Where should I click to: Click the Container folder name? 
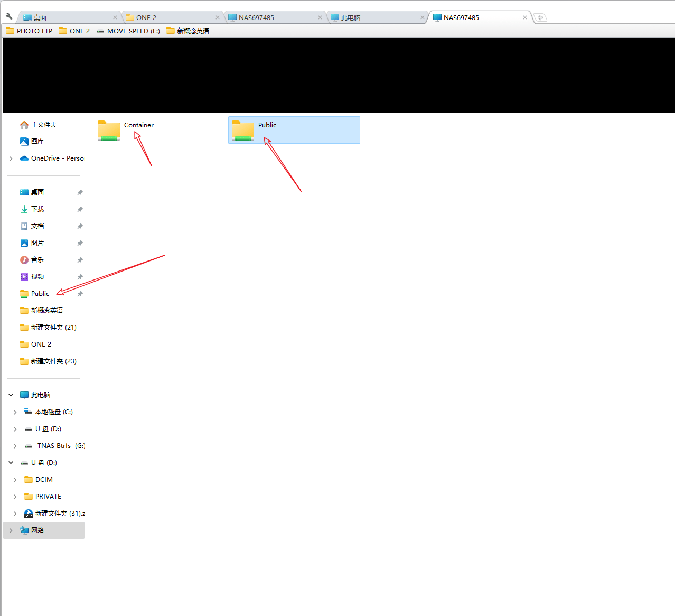pyautogui.click(x=139, y=125)
